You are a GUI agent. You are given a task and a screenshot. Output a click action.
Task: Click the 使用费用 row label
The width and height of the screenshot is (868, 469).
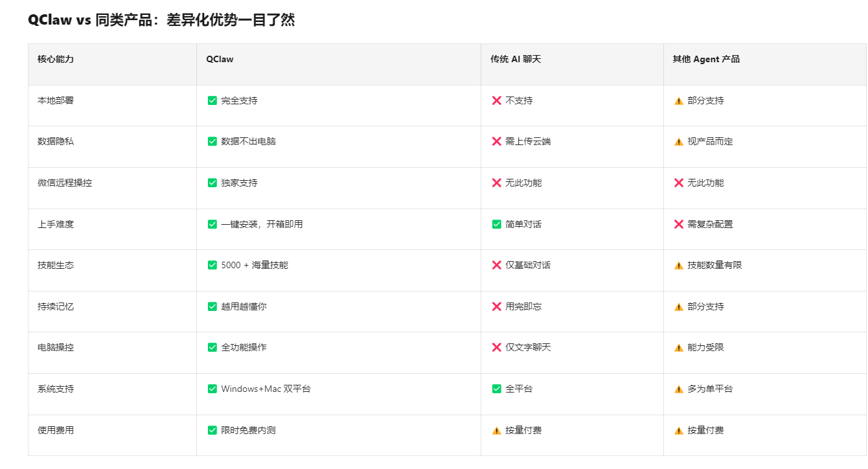(56, 430)
